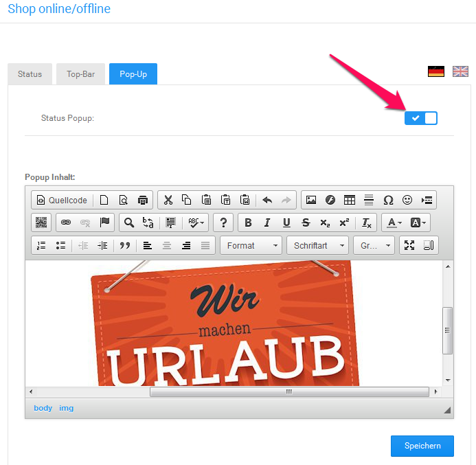Open the Schriftart font dropdown
Screen dimensions: 476x465
318,245
